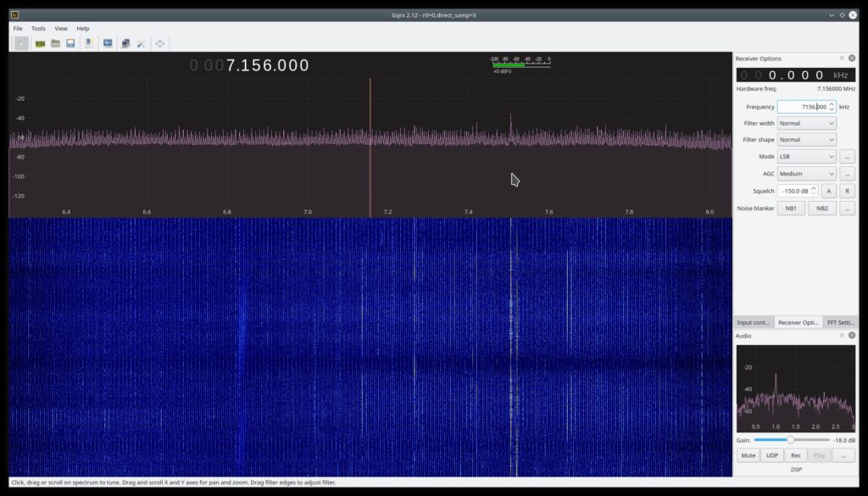Viewport: 868px width, 496px height.
Task: Click the start DSP play button
Action: tap(21, 43)
